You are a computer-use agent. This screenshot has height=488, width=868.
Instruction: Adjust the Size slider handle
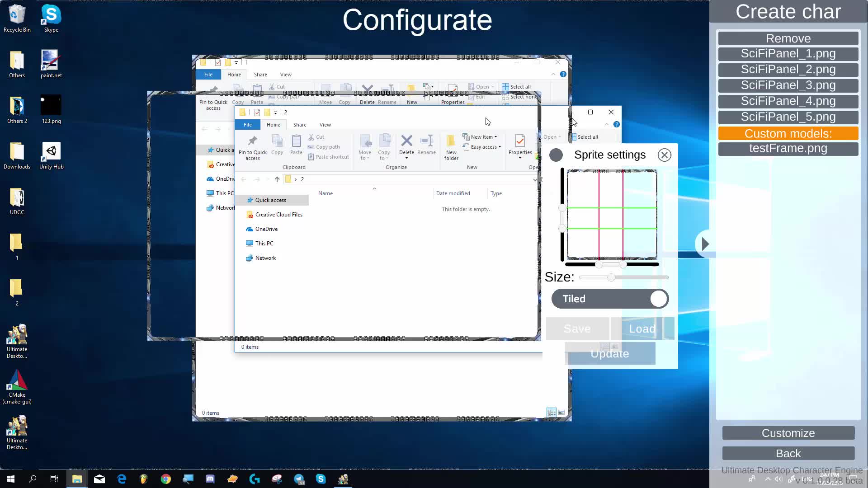coord(611,277)
